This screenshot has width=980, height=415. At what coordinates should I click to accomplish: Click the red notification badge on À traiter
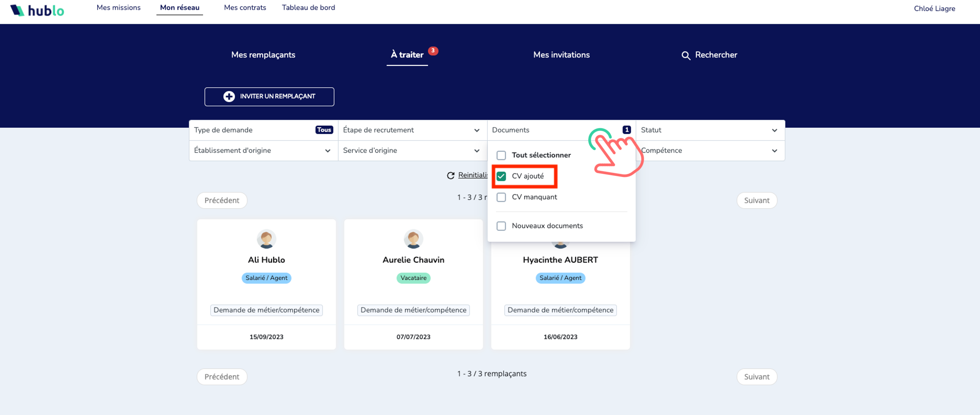(x=433, y=51)
